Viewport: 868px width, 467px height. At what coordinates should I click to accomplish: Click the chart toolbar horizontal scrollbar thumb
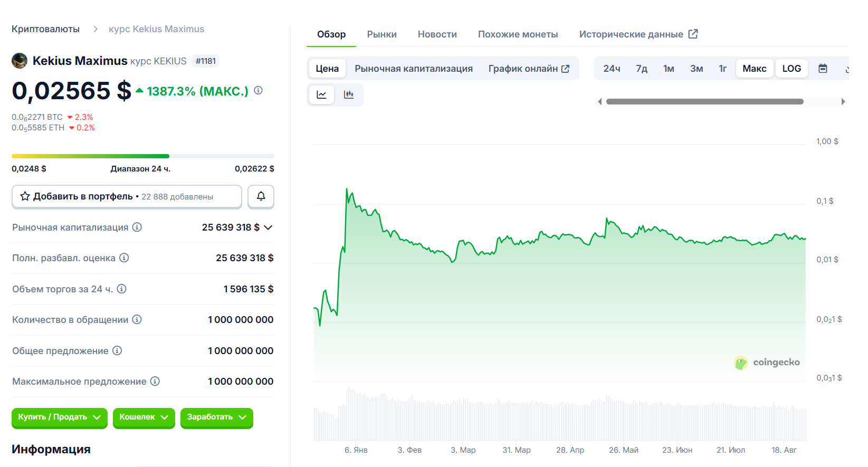pos(705,101)
